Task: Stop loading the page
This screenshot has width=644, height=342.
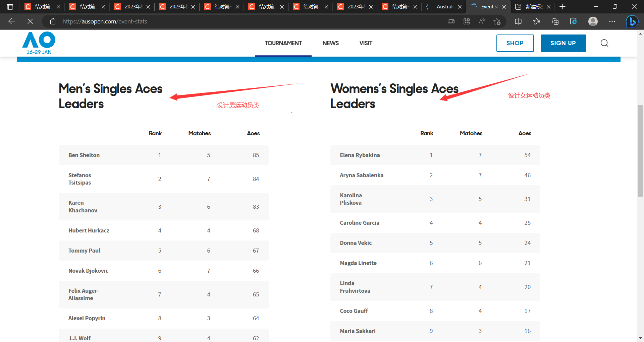Action: (x=30, y=21)
